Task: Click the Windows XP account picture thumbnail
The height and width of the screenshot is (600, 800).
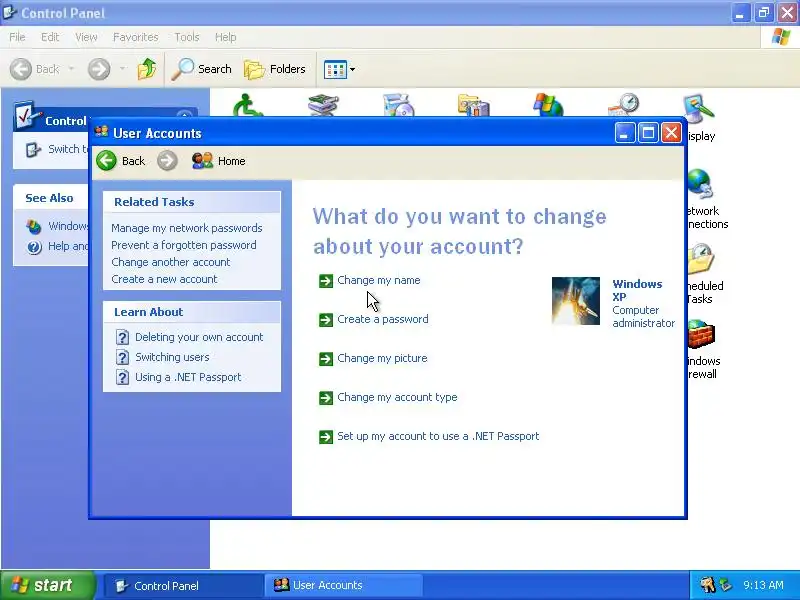Action: pos(576,301)
